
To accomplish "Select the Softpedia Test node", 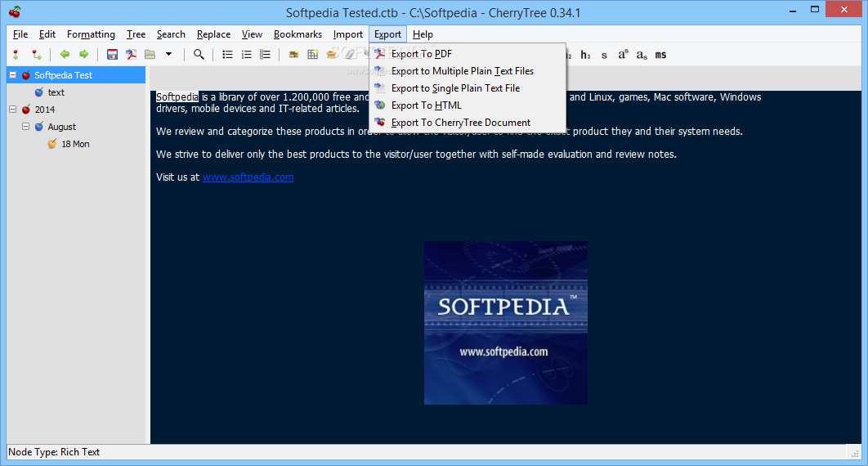I will pyautogui.click(x=63, y=75).
